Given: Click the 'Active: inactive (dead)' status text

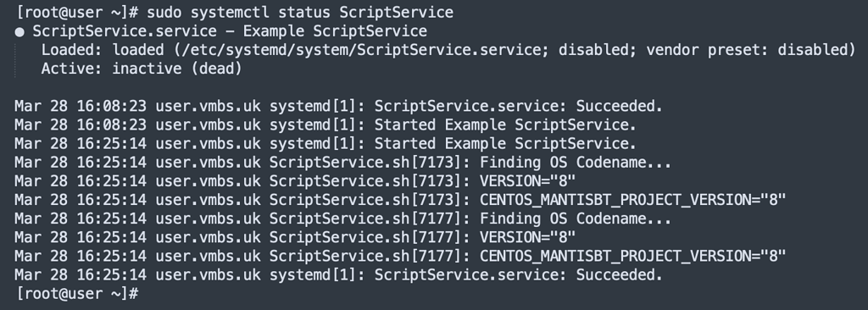Looking at the screenshot, I should pos(142,69).
